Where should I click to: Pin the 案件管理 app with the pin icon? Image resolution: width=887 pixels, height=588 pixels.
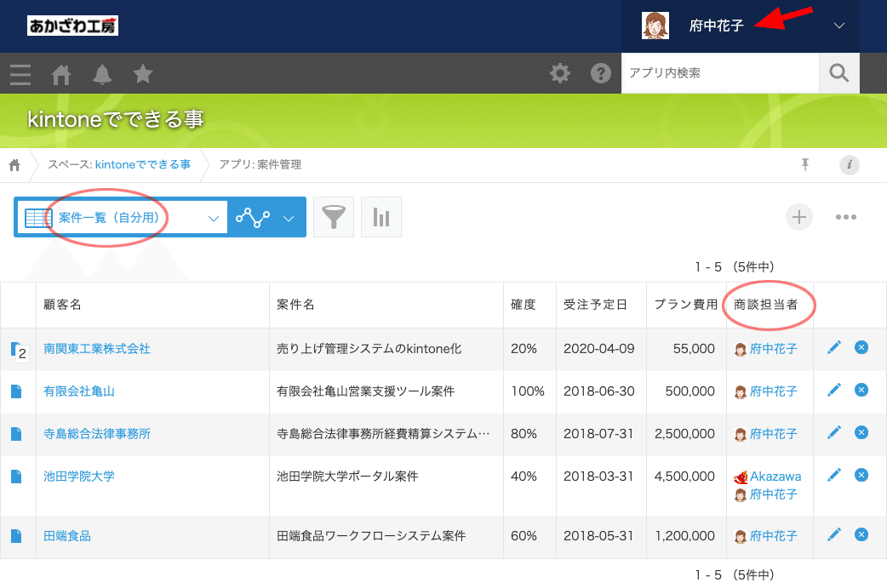804,165
